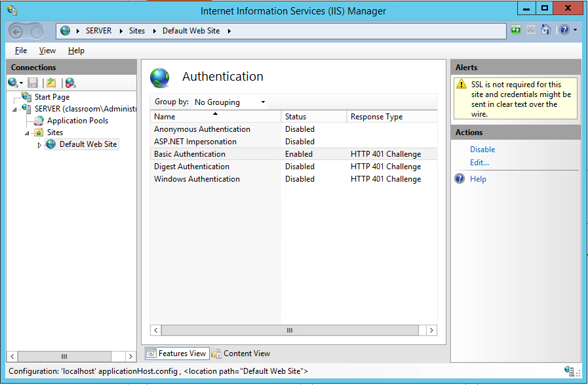The image size is (588, 385).
Task: Click HTTP 401 Challenge for Windows Authentication
Action: [385, 179]
